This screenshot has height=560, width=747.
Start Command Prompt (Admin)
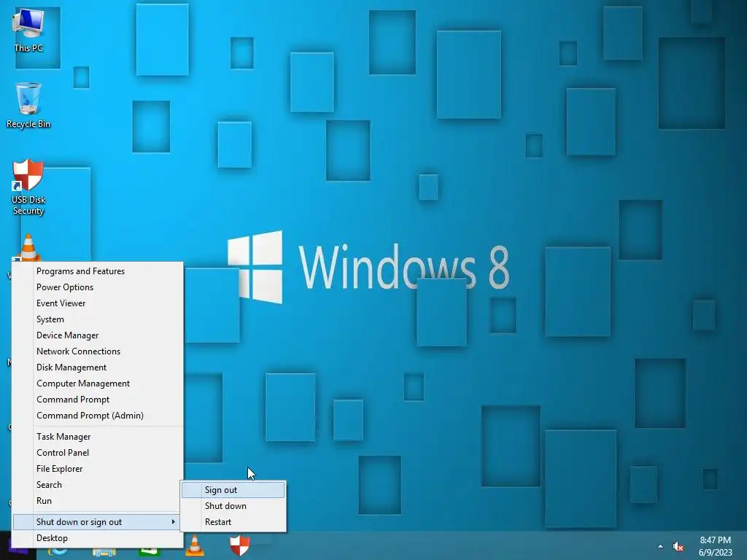pos(98,416)
